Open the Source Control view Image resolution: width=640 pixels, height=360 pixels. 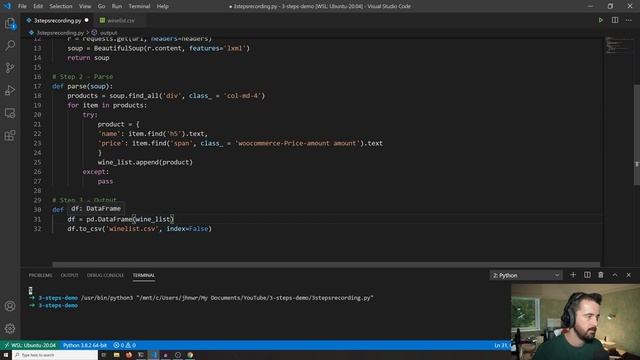(x=10, y=68)
